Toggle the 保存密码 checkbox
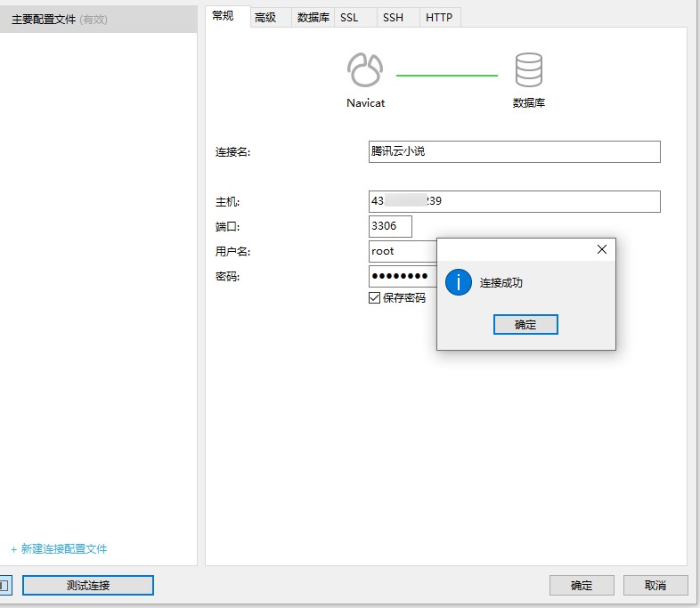 tap(374, 297)
